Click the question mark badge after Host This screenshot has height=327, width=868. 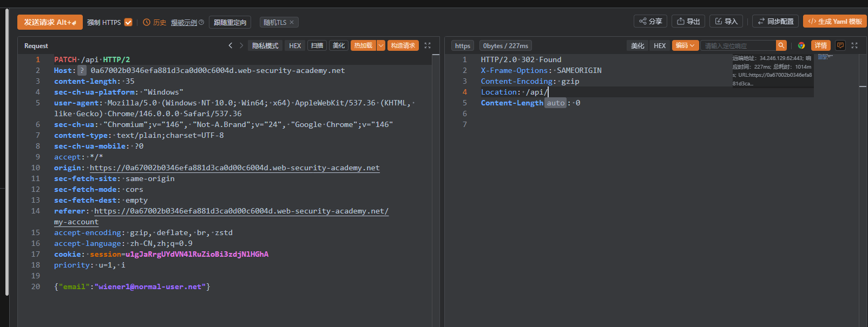[82, 70]
